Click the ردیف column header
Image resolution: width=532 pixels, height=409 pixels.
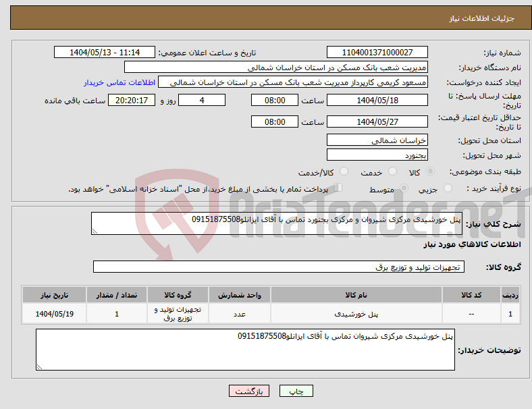coord(510,295)
